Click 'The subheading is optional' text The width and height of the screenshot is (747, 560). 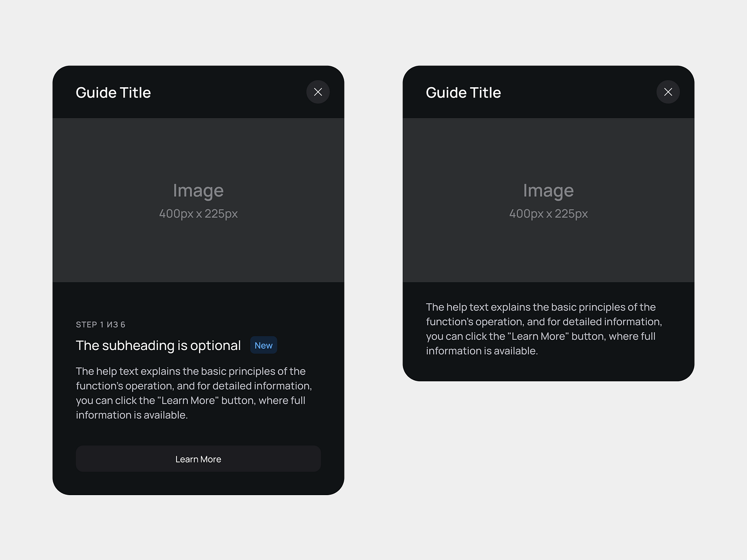158,345
